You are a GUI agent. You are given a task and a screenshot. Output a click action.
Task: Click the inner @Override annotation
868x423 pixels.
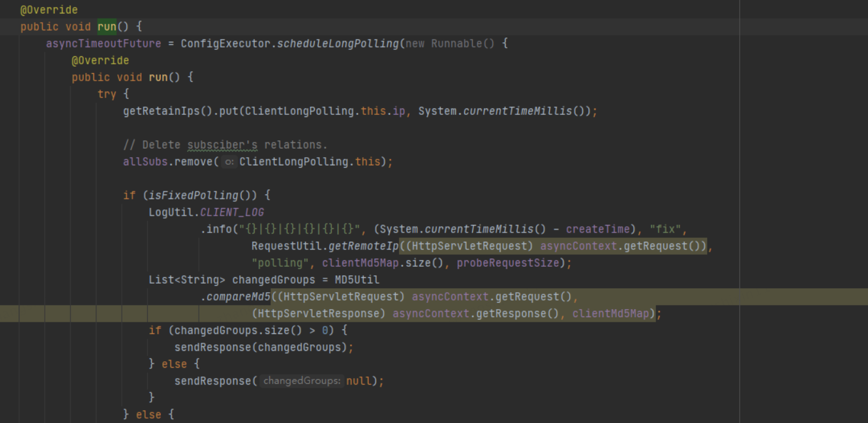coord(100,60)
